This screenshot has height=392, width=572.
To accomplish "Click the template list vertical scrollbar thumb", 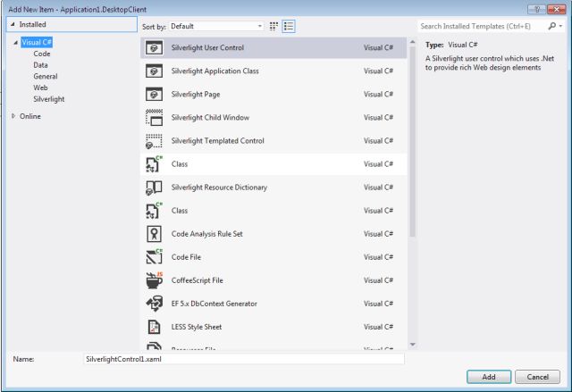I will (x=413, y=142).
